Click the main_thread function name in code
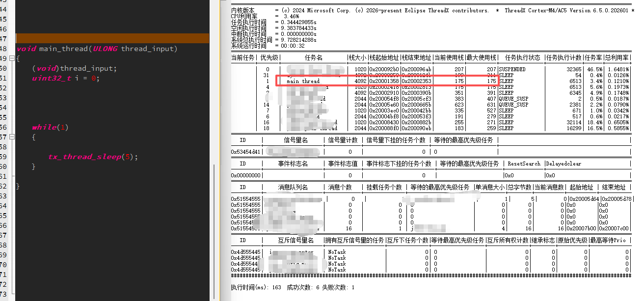 tap(63, 49)
